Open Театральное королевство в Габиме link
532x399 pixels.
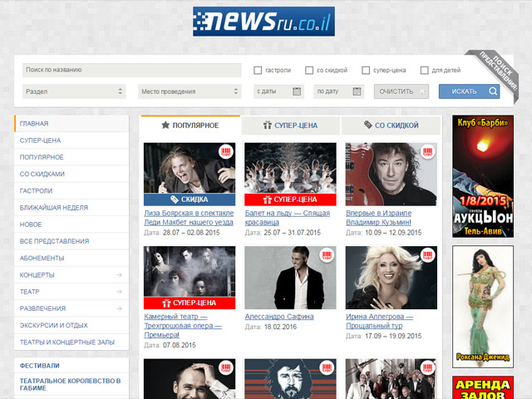coord(70,384)
